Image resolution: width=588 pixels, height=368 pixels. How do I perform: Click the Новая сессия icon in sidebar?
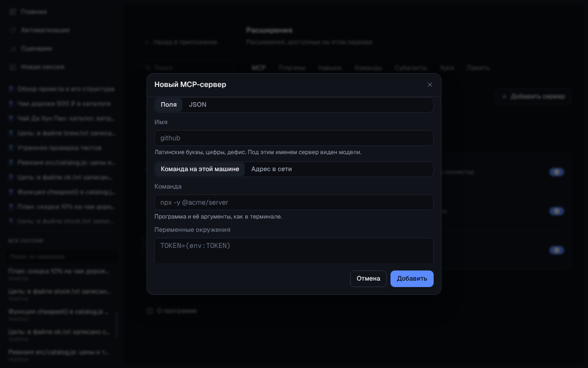(x=13, y=67)
